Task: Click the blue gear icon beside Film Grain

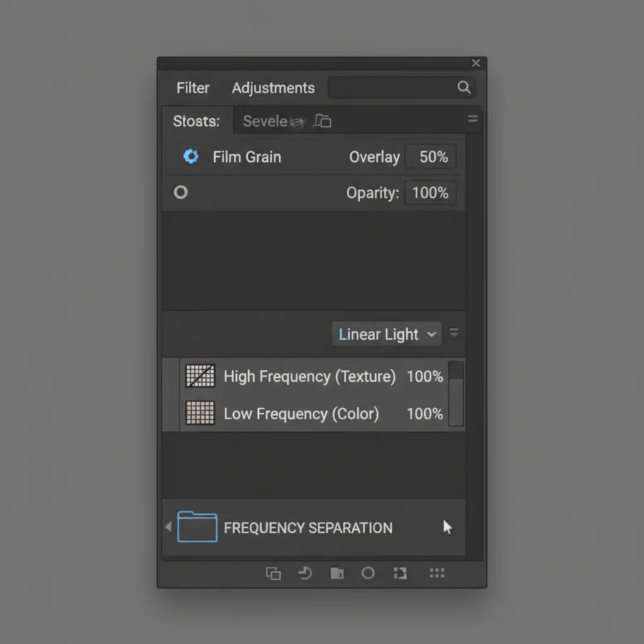Action: (x=191, y=157)
